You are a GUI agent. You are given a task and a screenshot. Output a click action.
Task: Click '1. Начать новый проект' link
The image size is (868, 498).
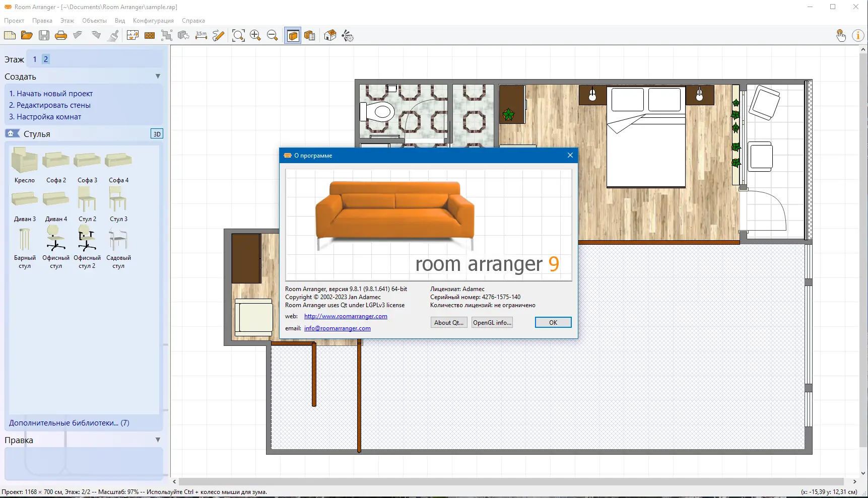click(51, 94)
